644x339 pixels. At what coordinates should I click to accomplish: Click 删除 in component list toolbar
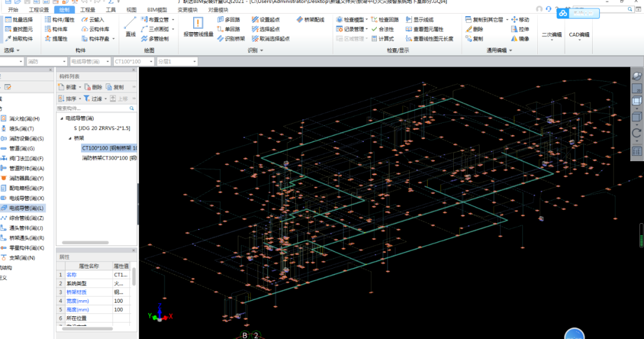(94, 87)
